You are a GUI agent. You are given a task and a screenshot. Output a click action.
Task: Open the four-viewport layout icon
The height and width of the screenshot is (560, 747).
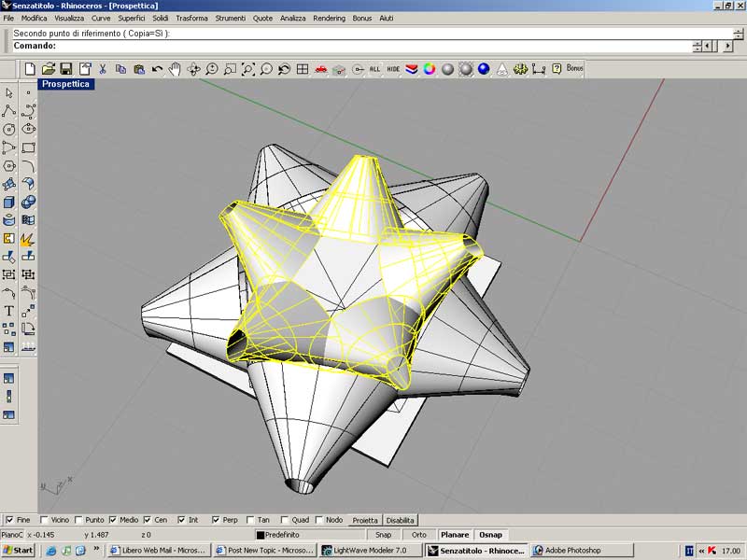303,69
